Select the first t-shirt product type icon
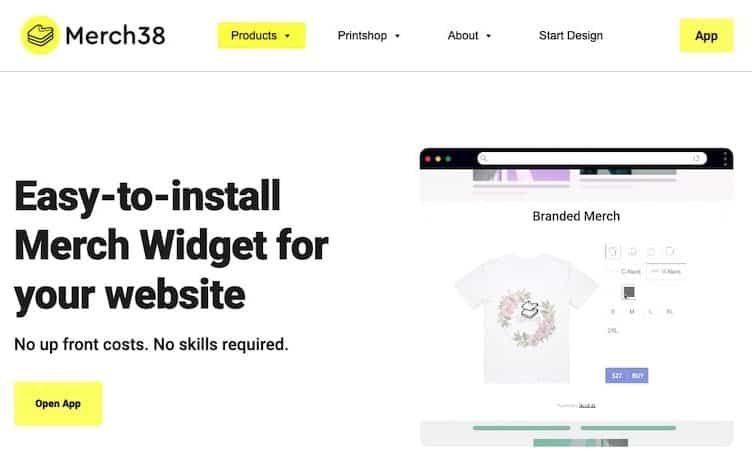Viewport: 752px width, 474px height. click(613, 251)
